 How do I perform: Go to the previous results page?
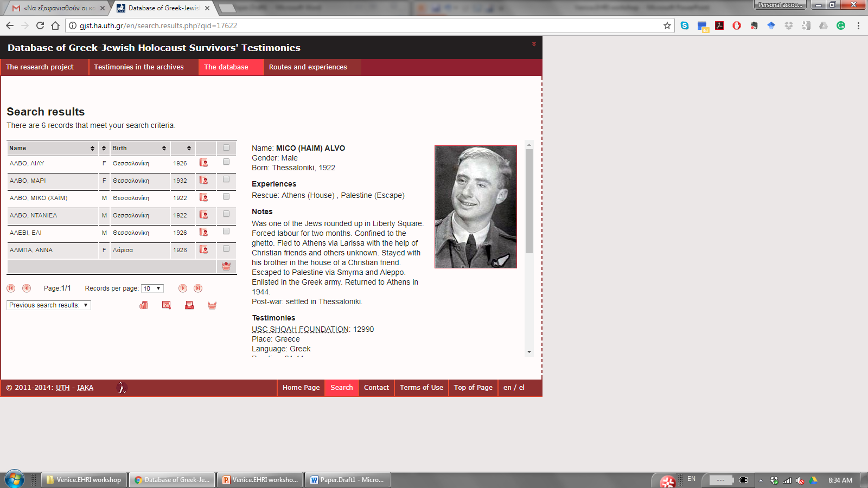(x=27, y=288)
